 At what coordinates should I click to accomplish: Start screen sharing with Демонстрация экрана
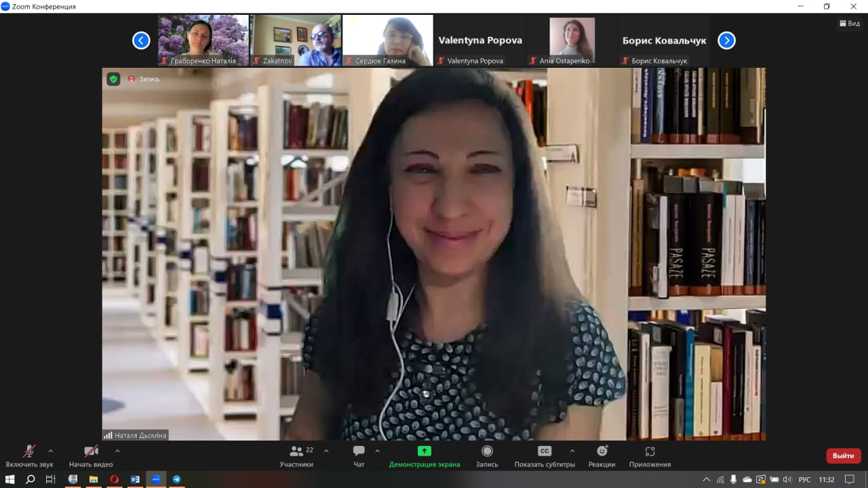425,456
